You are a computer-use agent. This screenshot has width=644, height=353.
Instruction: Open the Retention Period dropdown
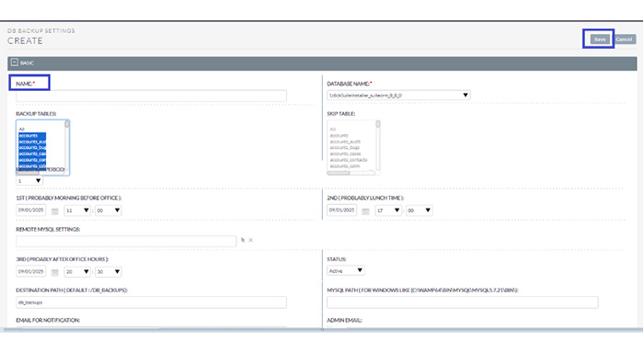tap(29, 180)
